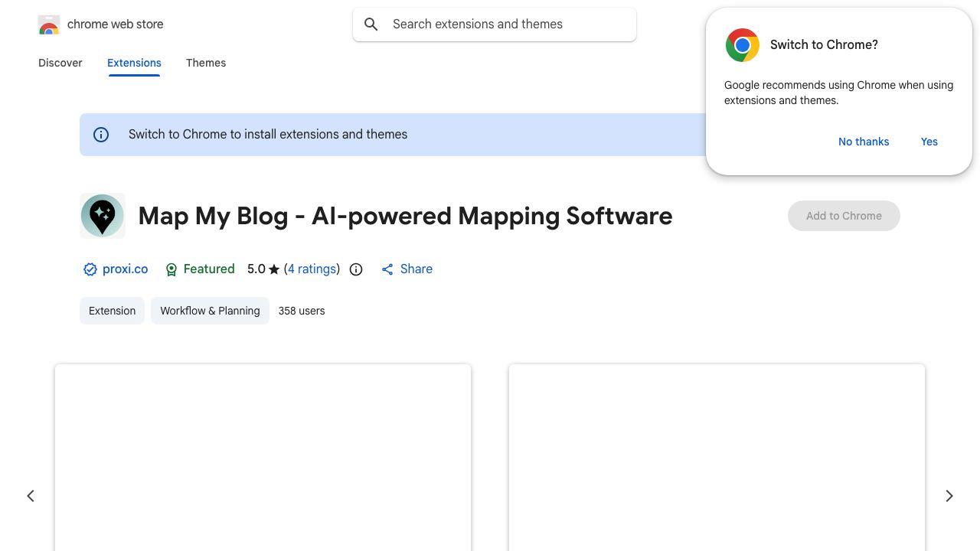Click the Share link text
Image resolution: width=980 pixels, height=551 pixels.
pyautogui.click(x=416, y=269)
